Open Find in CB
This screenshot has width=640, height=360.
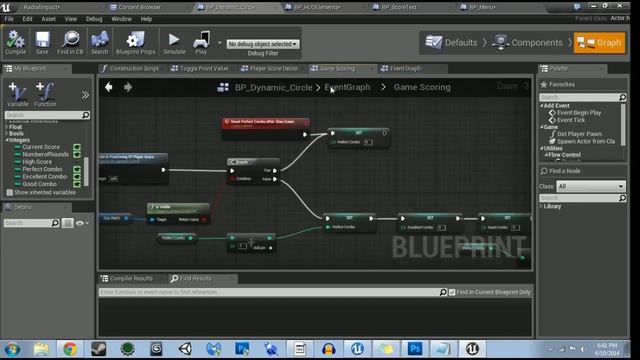click(x=70, y=42)
